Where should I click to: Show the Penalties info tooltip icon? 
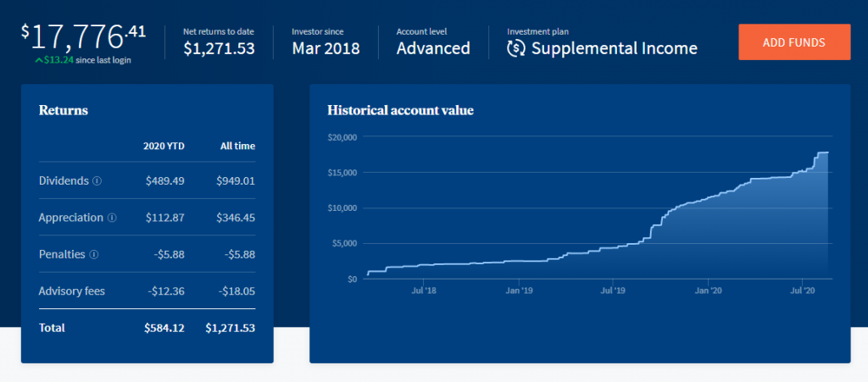93,254
